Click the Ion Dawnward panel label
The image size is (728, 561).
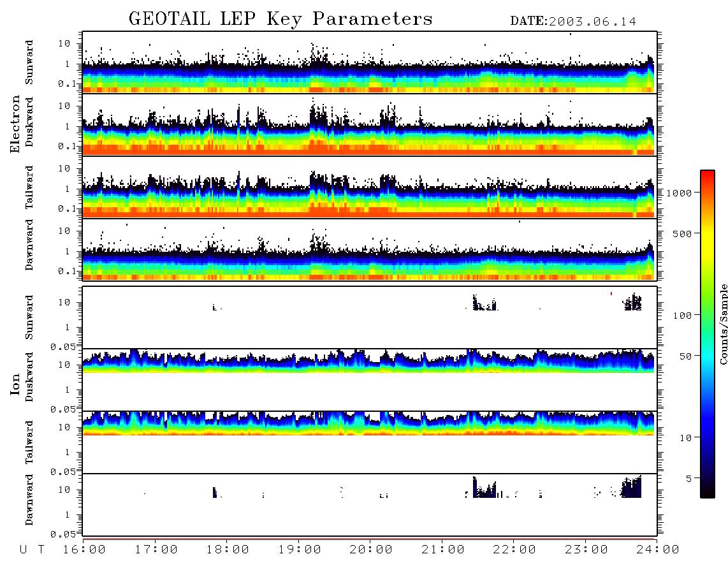point(29,500)
